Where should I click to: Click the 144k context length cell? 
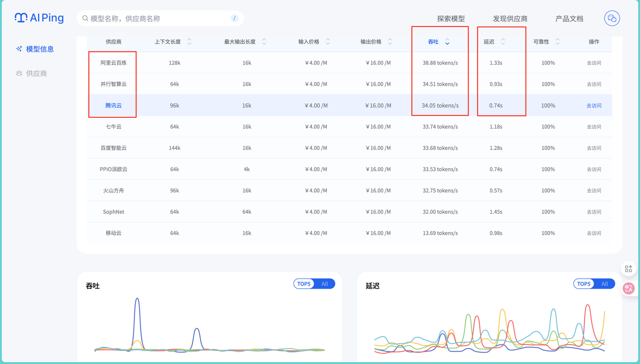tap(174, 148)
